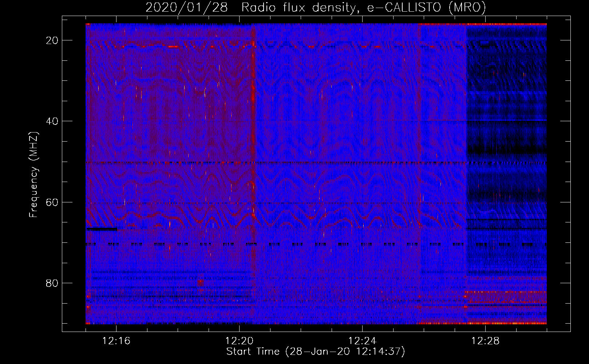This screenshot has height=364, width=589.
Task: Click the 40 MHz frequency tick label
Action: 52,121
